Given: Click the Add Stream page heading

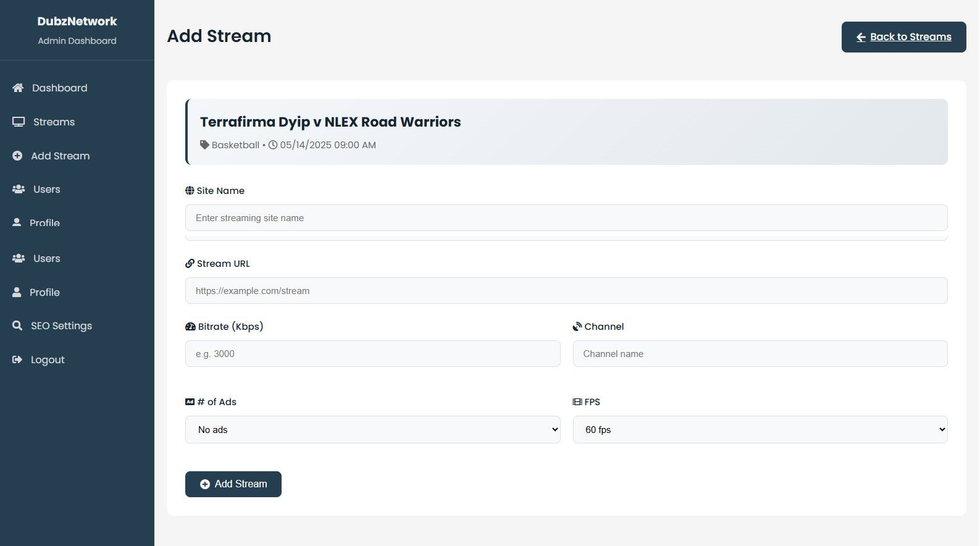Looking at the screenshot, I should 219,36.
